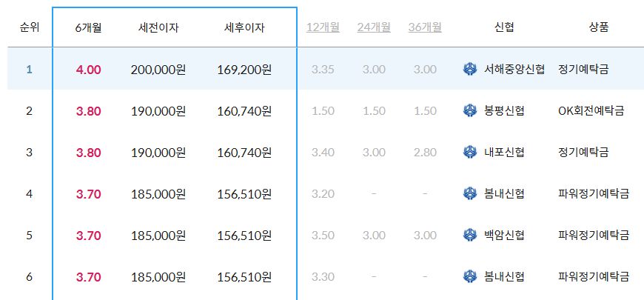Click the 상품 column header

[598, 28]
